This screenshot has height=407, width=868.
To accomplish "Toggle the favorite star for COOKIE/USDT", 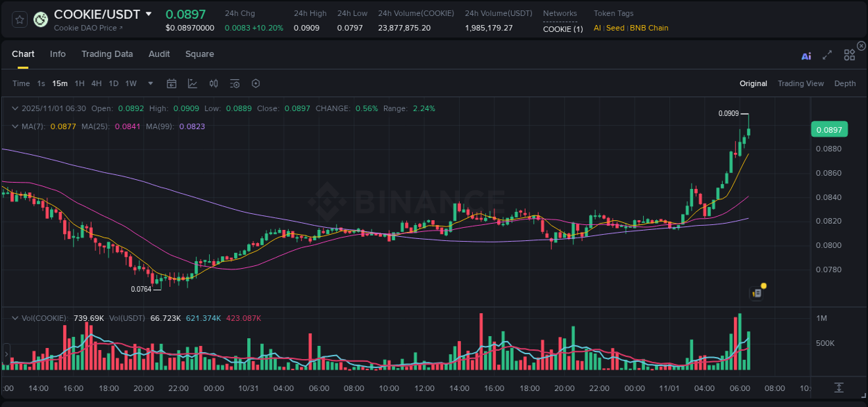I will pyautogui.click(x=19, y=19).
